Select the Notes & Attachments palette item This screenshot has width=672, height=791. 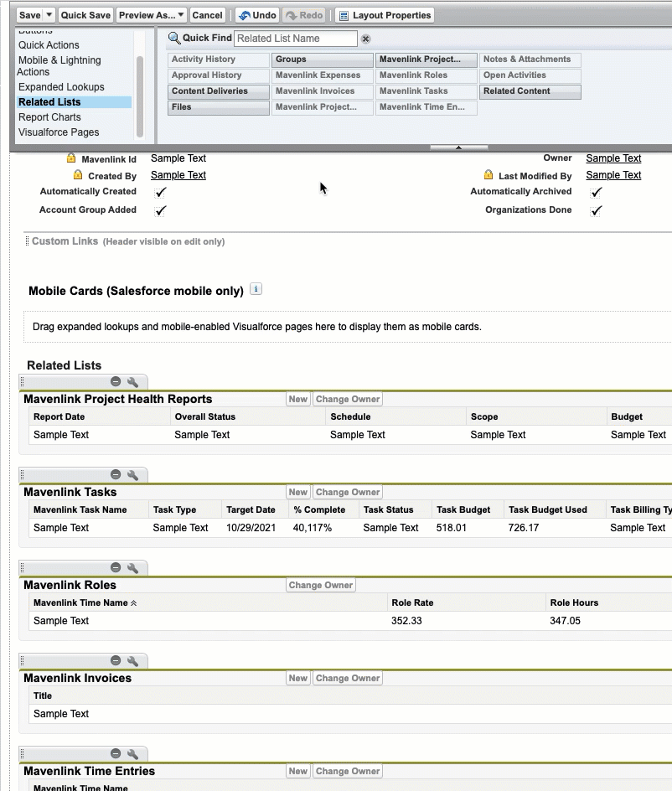point(530,59)
